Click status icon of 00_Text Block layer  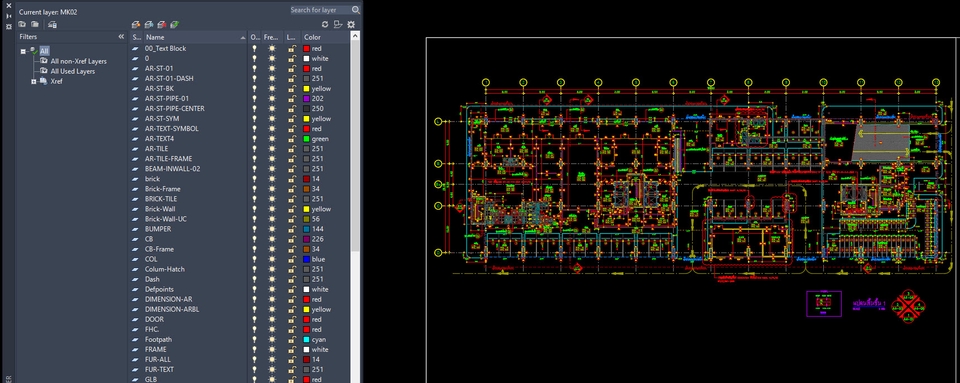click(136, 48)
